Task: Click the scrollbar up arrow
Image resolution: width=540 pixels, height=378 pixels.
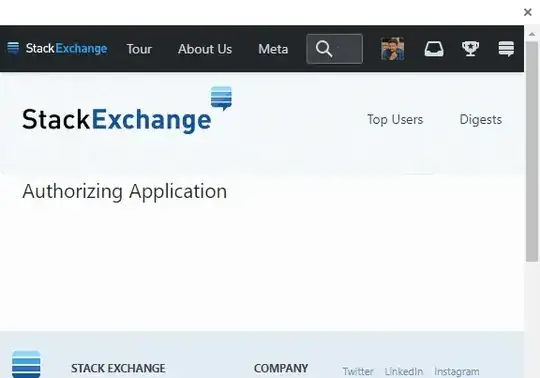Action: tap(532, 34)
